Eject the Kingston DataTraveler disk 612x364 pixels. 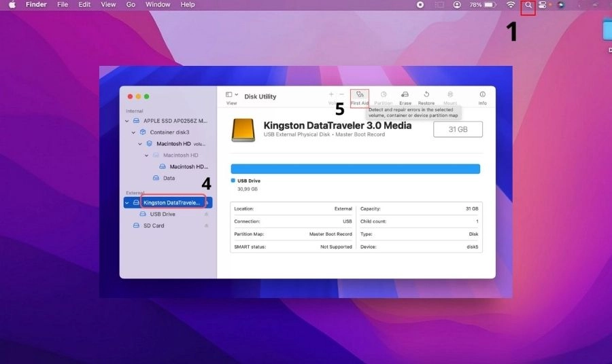(207, 202)
